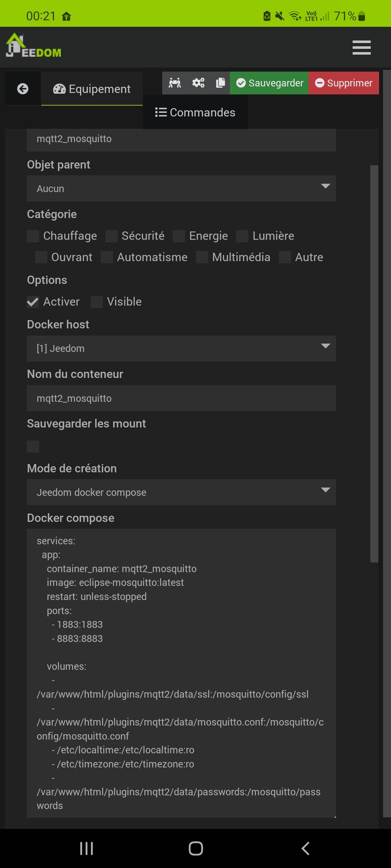Viewport: 391px width, 868px height.
Task: Duplicate the equipment using the copy icon
Action: (220, 83)
